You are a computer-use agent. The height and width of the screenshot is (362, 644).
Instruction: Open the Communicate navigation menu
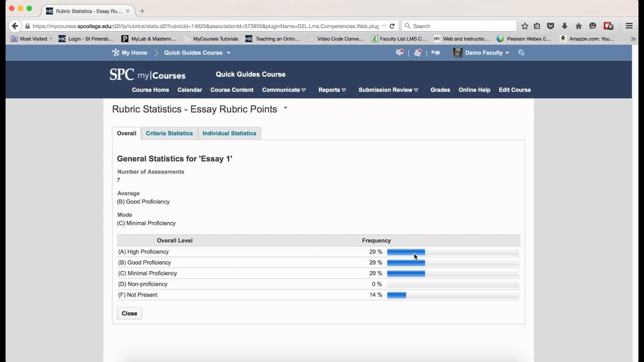click(x=284, y=90)
